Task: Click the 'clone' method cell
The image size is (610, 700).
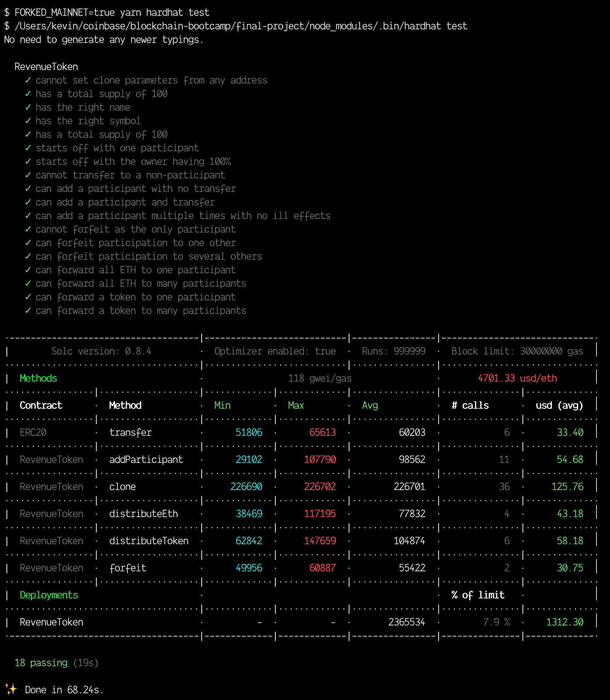Action: pyautogui.click(x=123, y=487)
